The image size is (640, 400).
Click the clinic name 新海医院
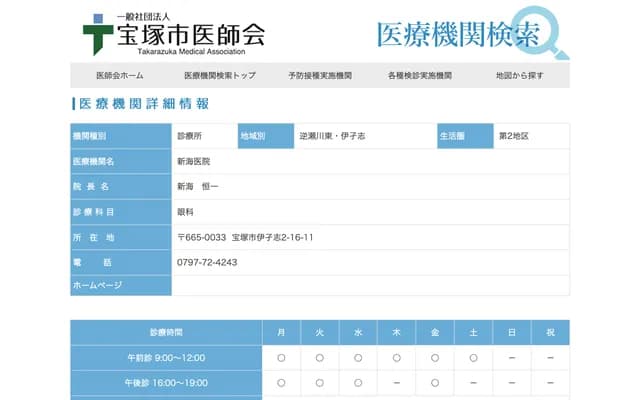[193, 161]
